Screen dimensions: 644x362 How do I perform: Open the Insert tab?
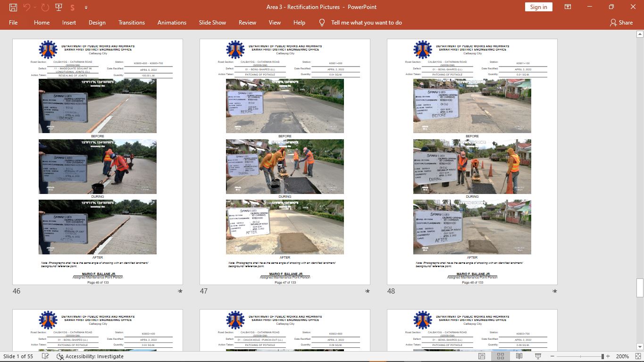[69, 22]
